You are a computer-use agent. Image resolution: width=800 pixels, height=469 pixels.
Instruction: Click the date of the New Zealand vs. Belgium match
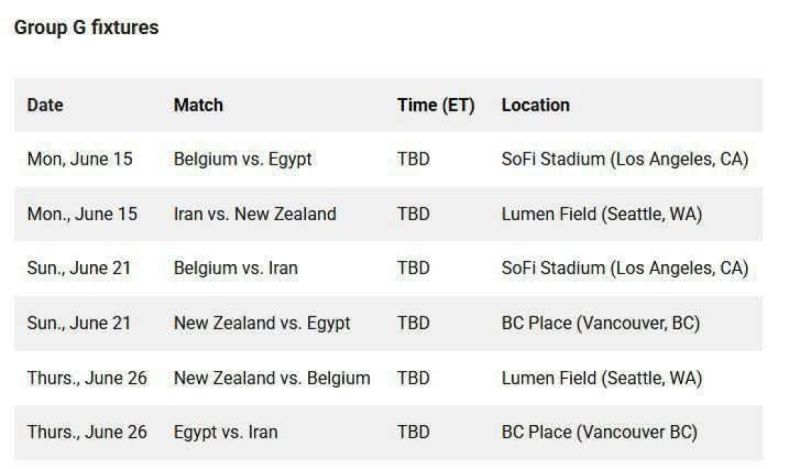(x=86, y=378)
